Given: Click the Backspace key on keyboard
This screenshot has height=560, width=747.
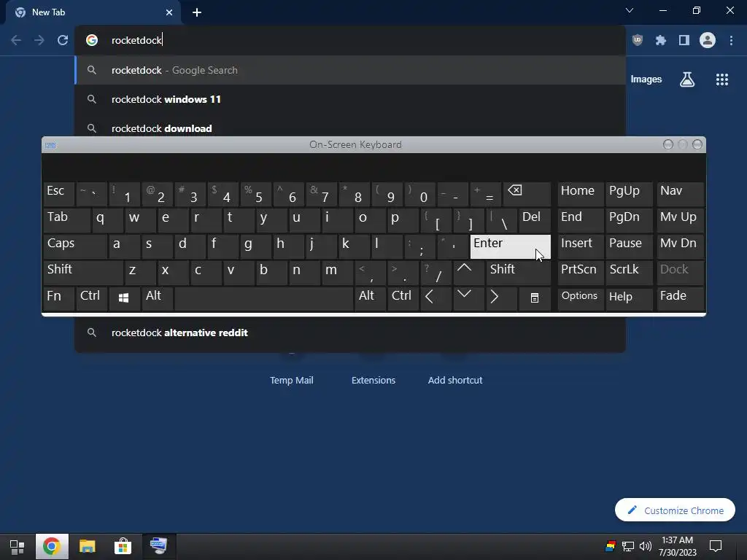Looking at the screenshot, I should point(527,194).
